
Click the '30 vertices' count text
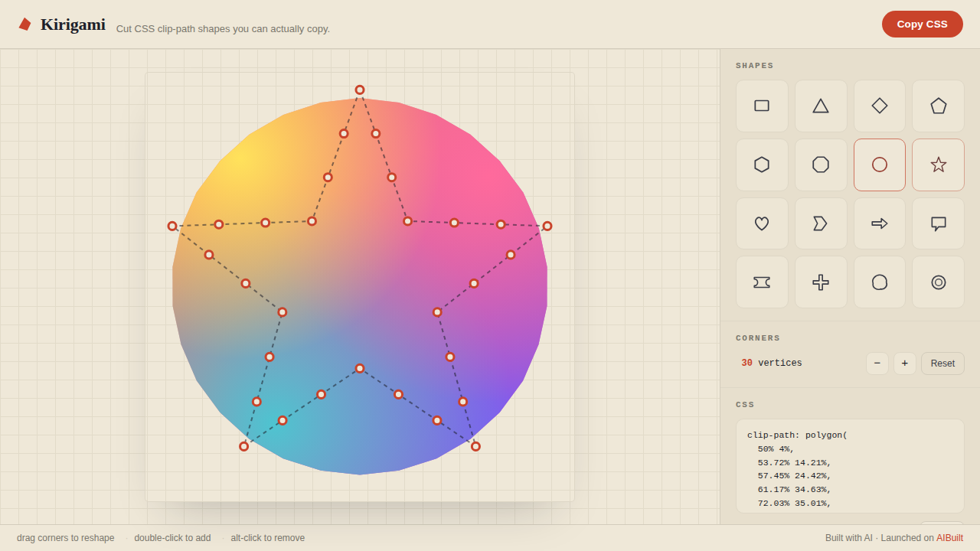coord(772,364)
